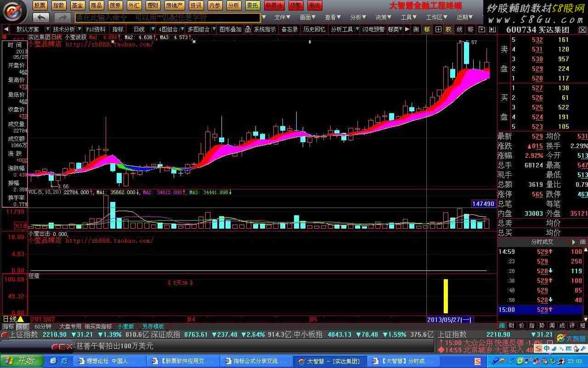
Task: Click the forward arrow navigation button
Action: pos(62,17)
